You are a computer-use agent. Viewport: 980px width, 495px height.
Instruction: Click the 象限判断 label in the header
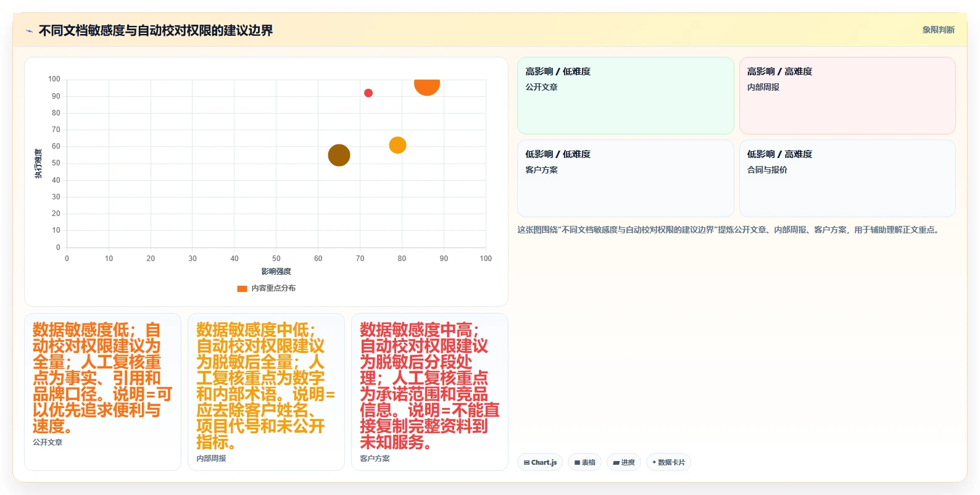[938, 30]
